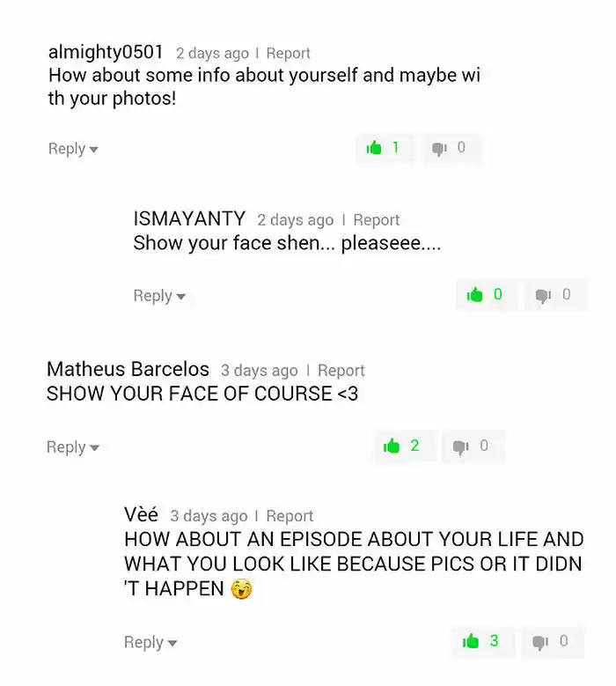Give Vèé's reply a thumbs down
616x686 pixels.
point(552,642)
